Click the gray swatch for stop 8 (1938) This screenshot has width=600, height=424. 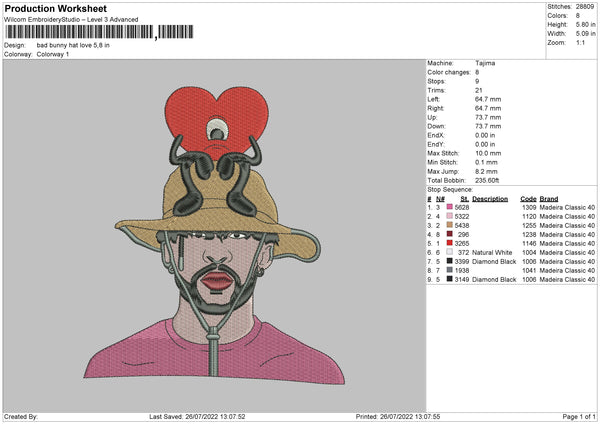point(450,270)
